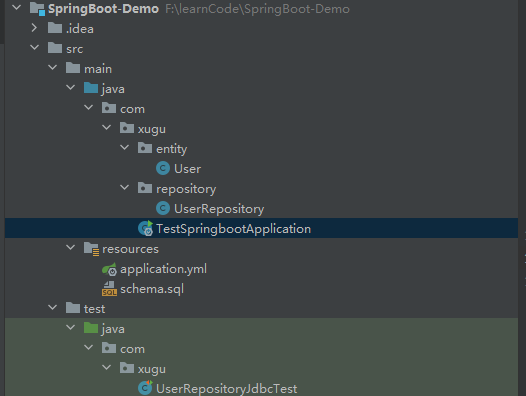Collapse the test folder
This screenshot has height=396, width=526.
point(52,307)
